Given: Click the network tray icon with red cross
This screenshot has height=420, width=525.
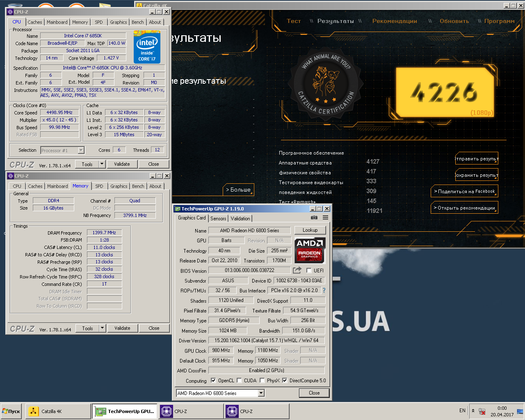Looking at the screenshot, I should (482, 411).
